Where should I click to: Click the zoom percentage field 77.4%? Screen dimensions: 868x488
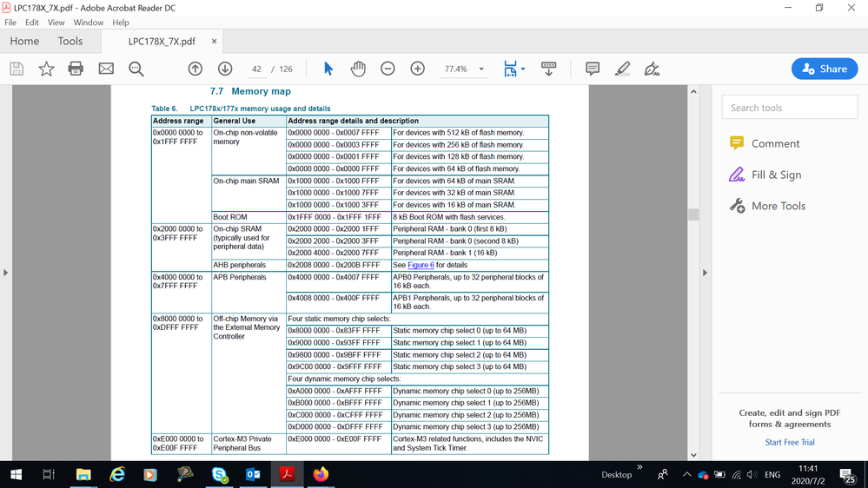pyautogui.click(x=456, y=69)
